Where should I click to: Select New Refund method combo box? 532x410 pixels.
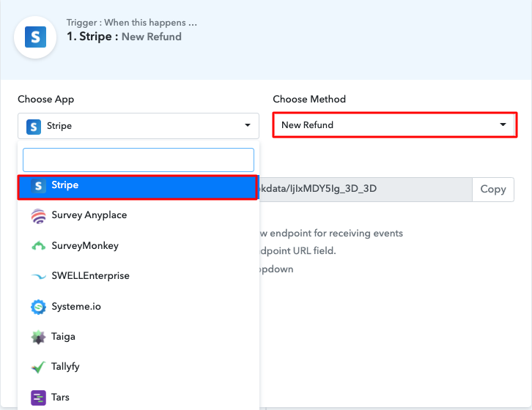click(394, 124)
